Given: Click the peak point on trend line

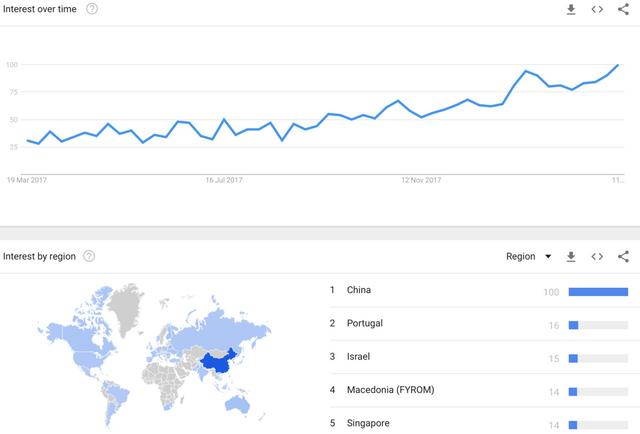Looking at the screenshot, I should coord(618,65).
